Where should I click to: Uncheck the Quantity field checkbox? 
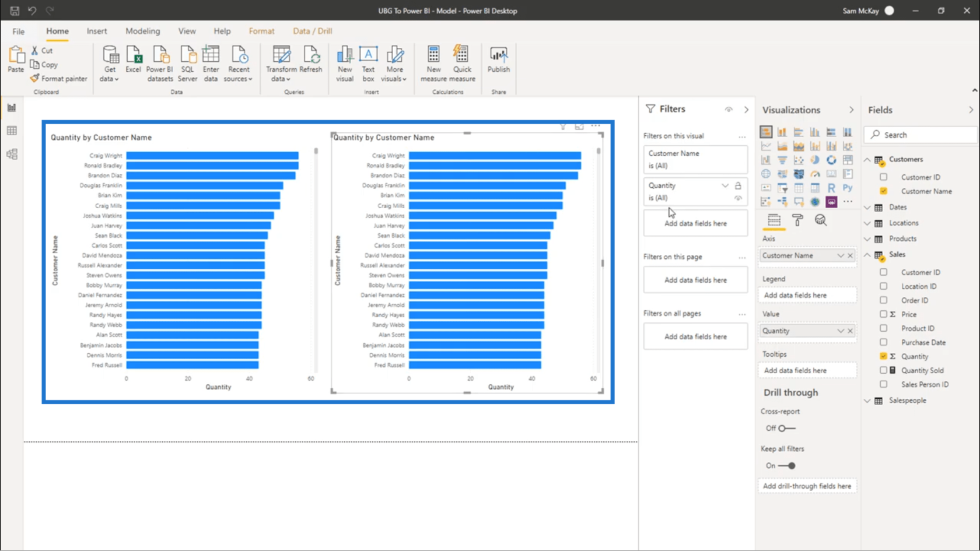click(x=883, y=356)
